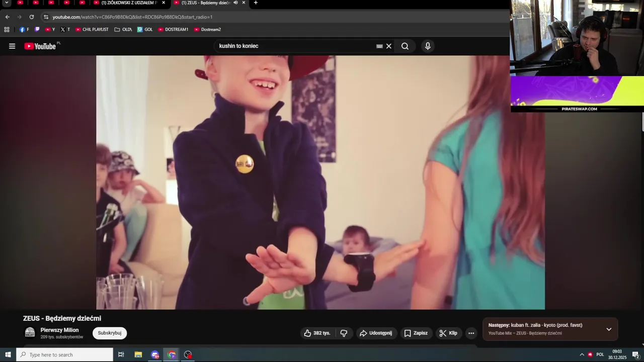Open a new browser tab
The height and width of the screenshot is (362, 644).
[x=256, y=3]
